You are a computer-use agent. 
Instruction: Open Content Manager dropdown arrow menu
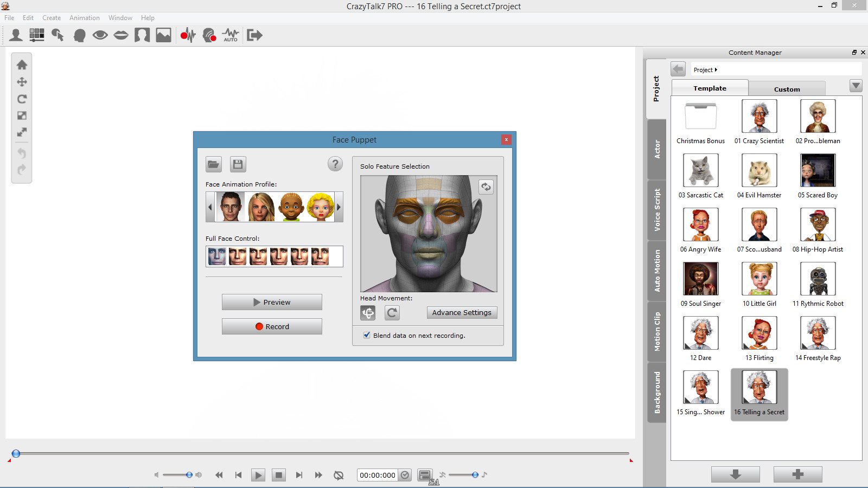(856, 86)
